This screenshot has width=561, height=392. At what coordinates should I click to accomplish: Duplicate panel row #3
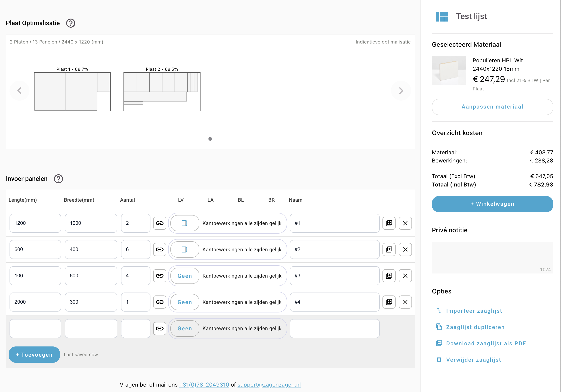(389, 276)
